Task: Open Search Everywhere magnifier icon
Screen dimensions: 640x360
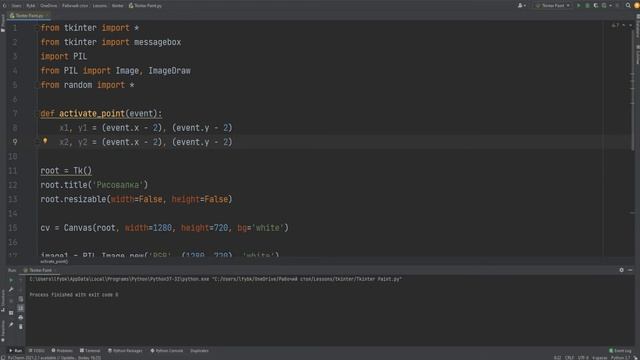Action: (x=628, y=6)
